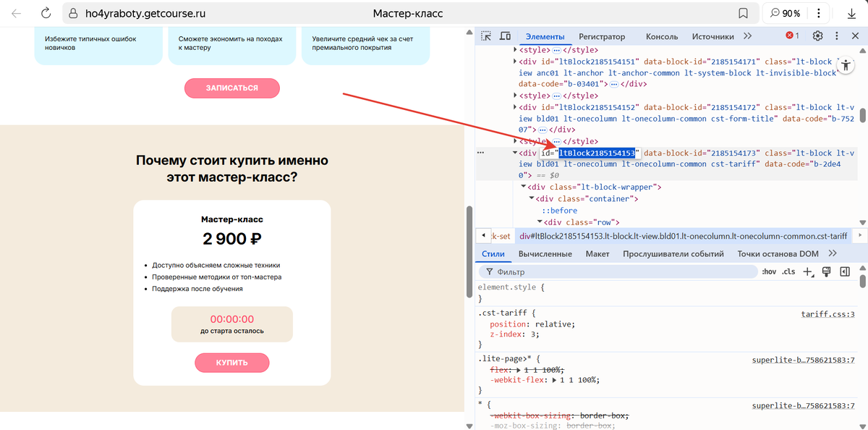Bookmark the page in the address bar
Viewport: 868px width, 430px height.
pyautogui.click(x=743, y=14)
